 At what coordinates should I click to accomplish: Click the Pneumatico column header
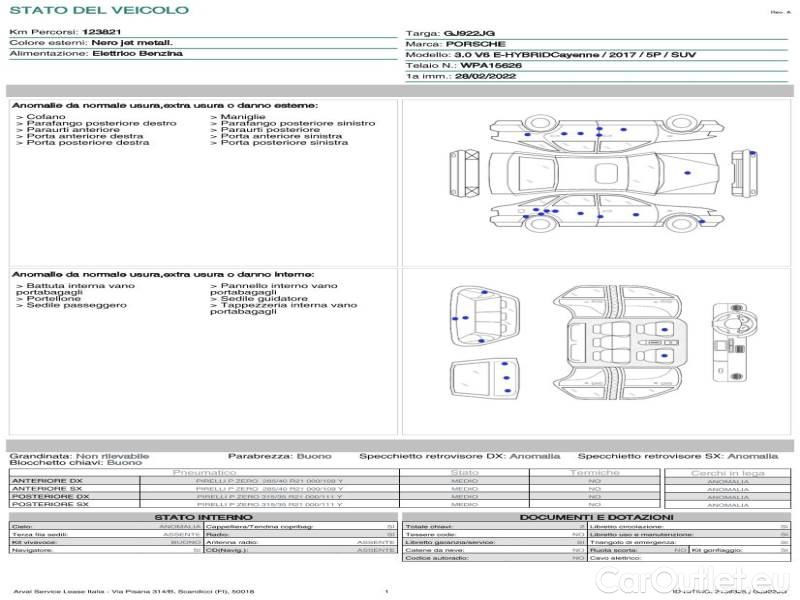pos(205,472)
